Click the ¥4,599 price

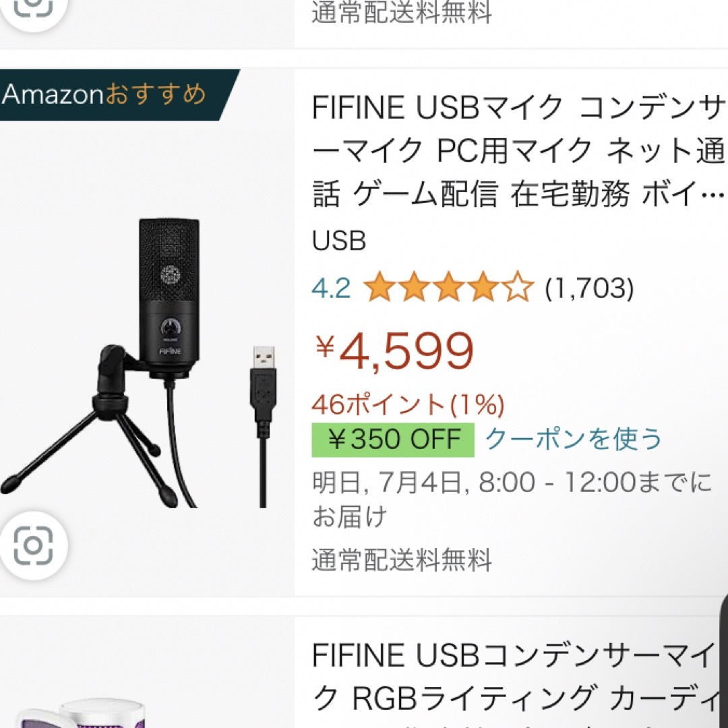394,351
